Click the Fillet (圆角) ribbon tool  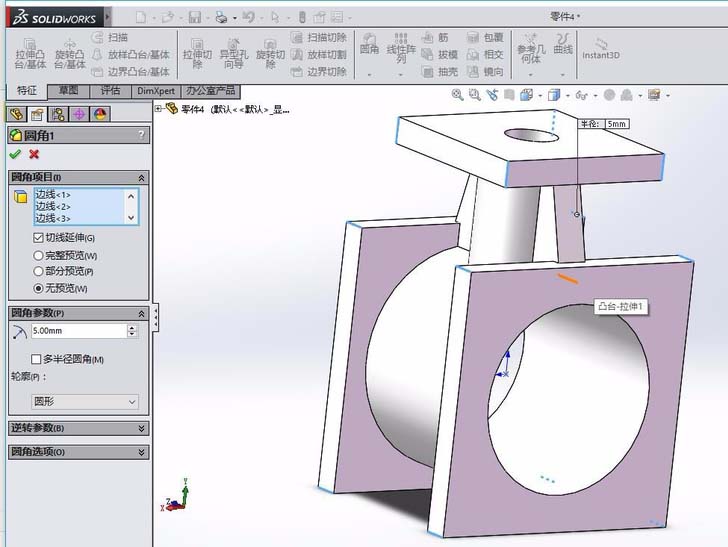coord(370,44)
